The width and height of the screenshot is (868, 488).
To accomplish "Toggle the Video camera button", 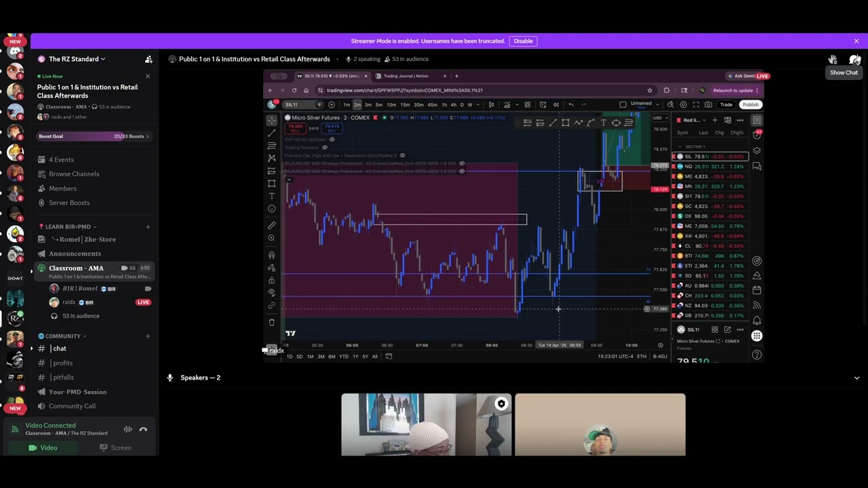I will (x=43, y=447).
